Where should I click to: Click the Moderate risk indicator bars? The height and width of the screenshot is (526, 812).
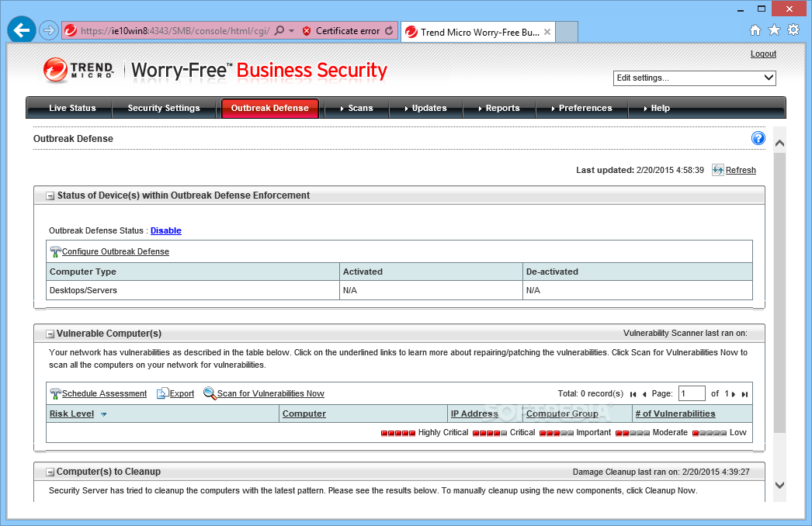(x=633, y=434)
